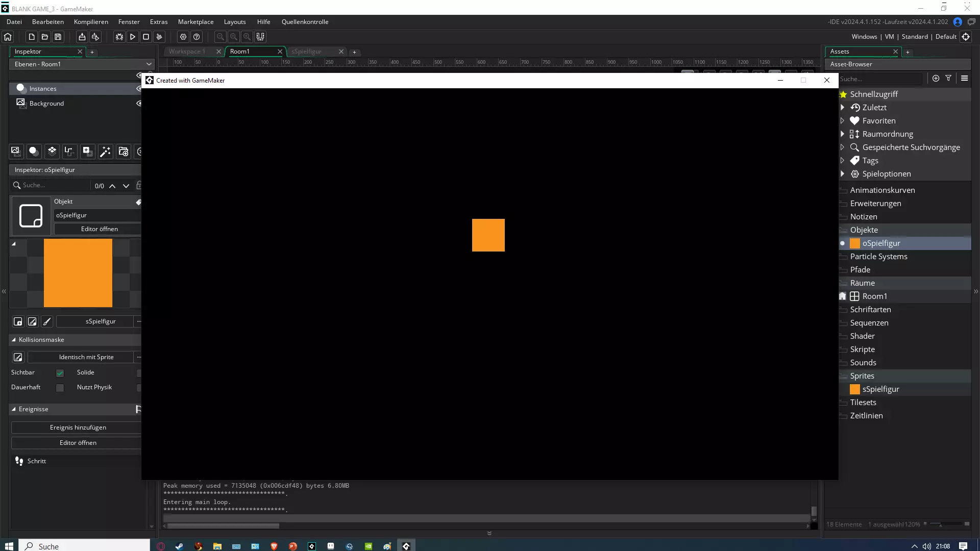This screenshot has height=551, width=980.
Task: Click the Stop game square icon
Action: [146, 37]
